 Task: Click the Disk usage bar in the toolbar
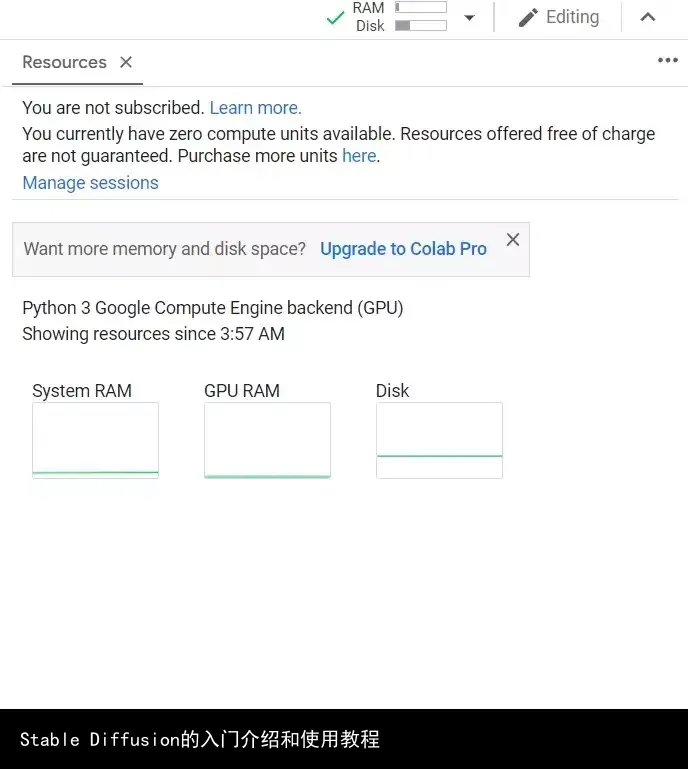tap(421, 26)
